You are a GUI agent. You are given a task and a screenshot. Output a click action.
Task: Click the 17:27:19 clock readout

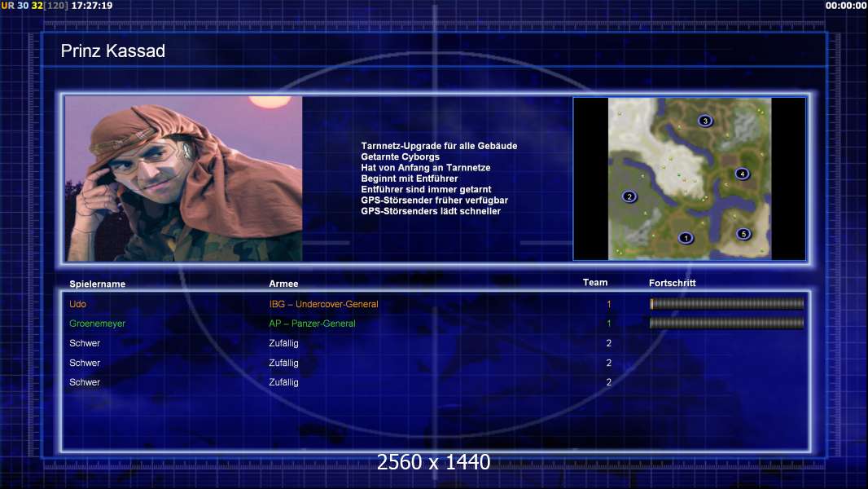(92, 6)
